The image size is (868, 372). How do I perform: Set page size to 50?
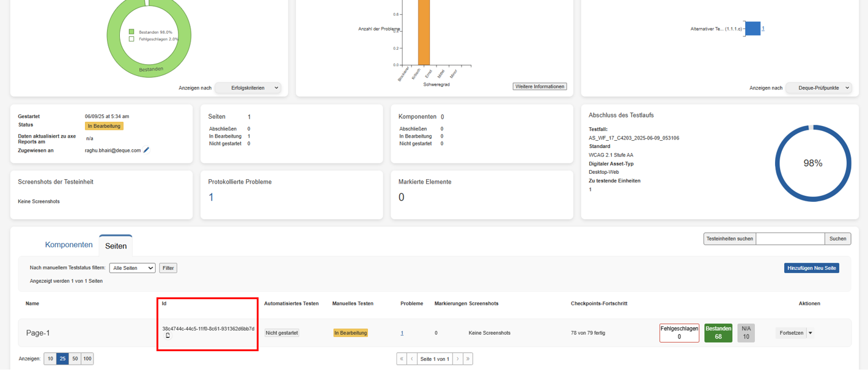point(75,359)
